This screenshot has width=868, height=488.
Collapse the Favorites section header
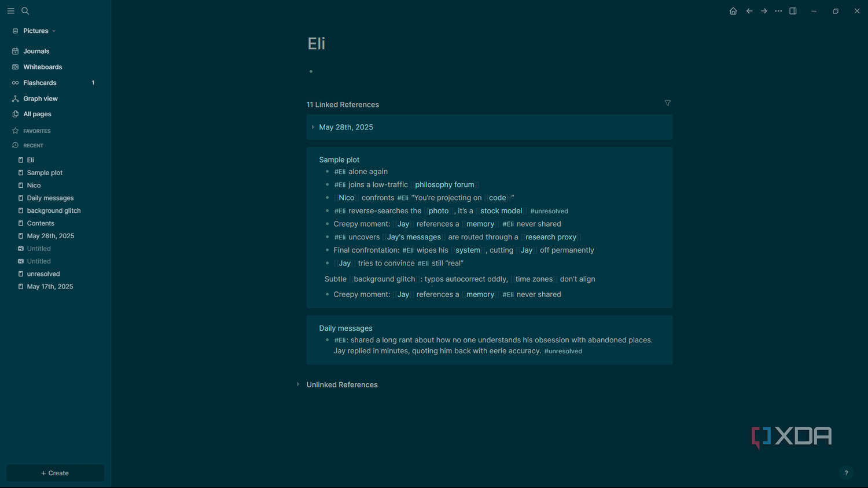(x=36, y=131)
